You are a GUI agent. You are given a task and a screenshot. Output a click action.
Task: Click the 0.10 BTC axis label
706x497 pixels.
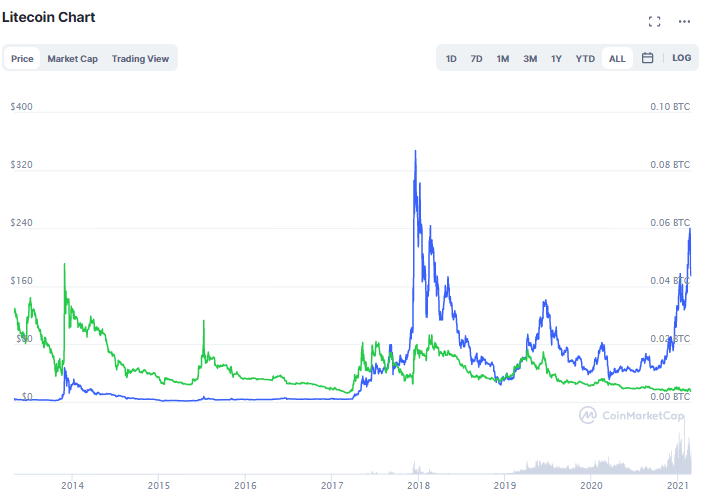[670, 107]
